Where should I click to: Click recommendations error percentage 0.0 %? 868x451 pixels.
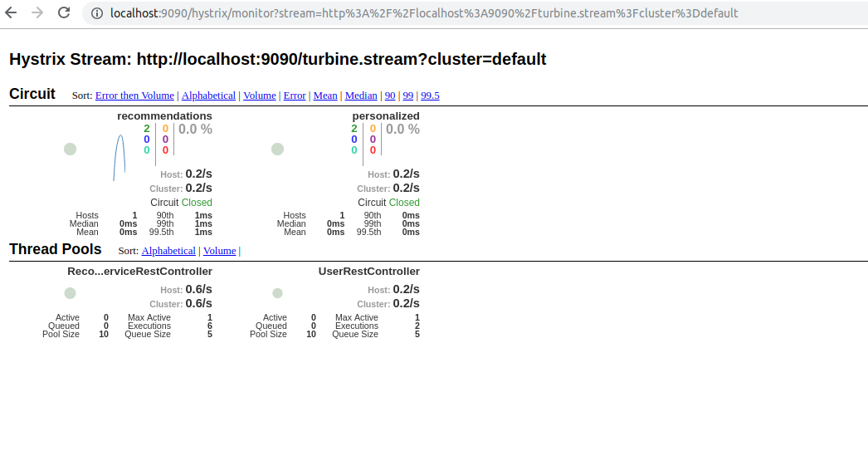point(195,129)
